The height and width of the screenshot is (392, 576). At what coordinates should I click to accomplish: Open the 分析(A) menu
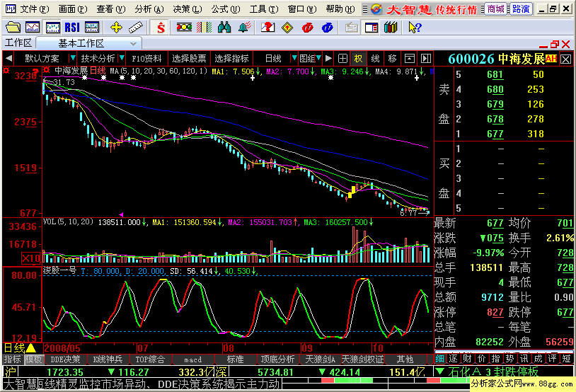click(x=149, y=8)
